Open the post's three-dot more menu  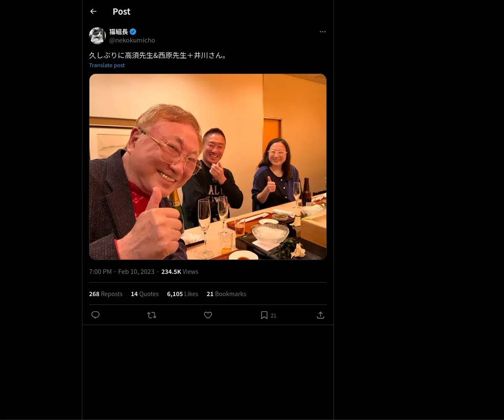323,32
